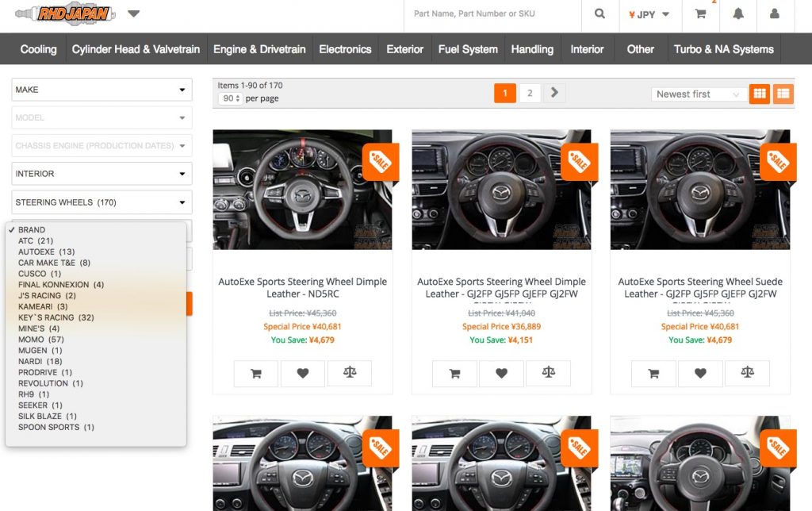Open Cylinder Head & Valvetrain menu
This screenshot has height=511, width=812.
136,49
